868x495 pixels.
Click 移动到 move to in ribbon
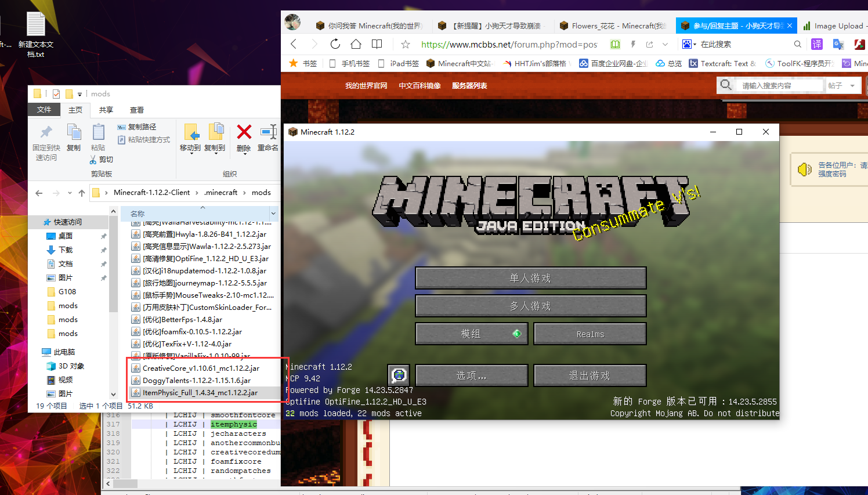[190, 138]
